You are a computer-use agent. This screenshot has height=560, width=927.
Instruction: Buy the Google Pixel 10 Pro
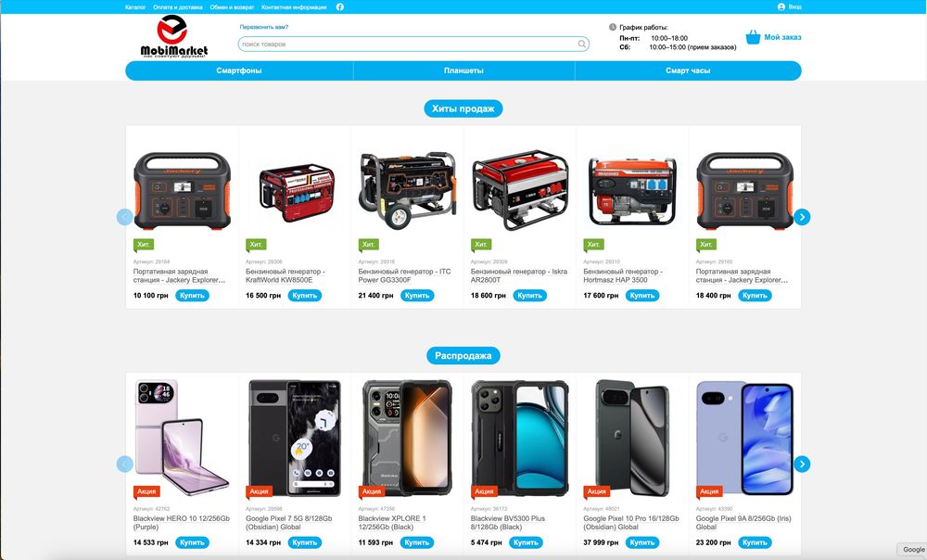[642, 542]
